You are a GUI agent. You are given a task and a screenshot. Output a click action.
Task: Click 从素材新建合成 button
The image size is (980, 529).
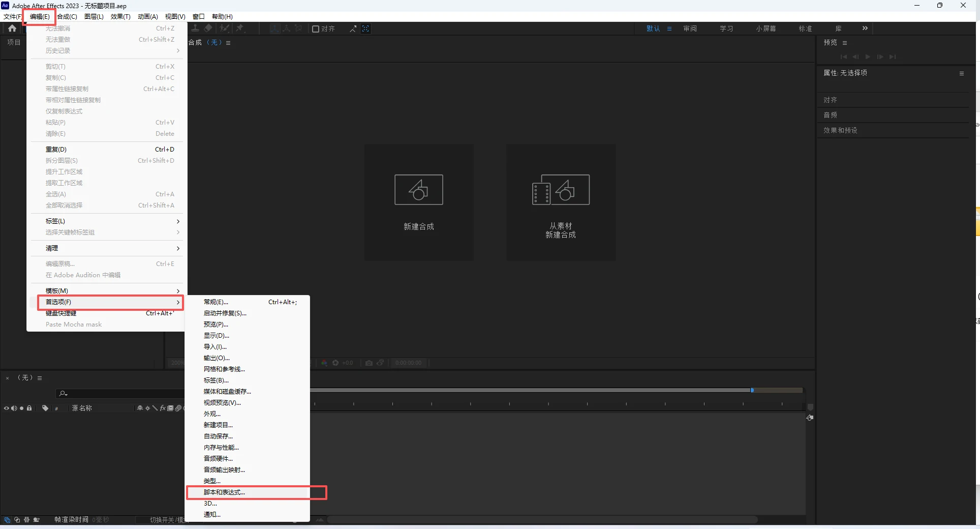560,202
